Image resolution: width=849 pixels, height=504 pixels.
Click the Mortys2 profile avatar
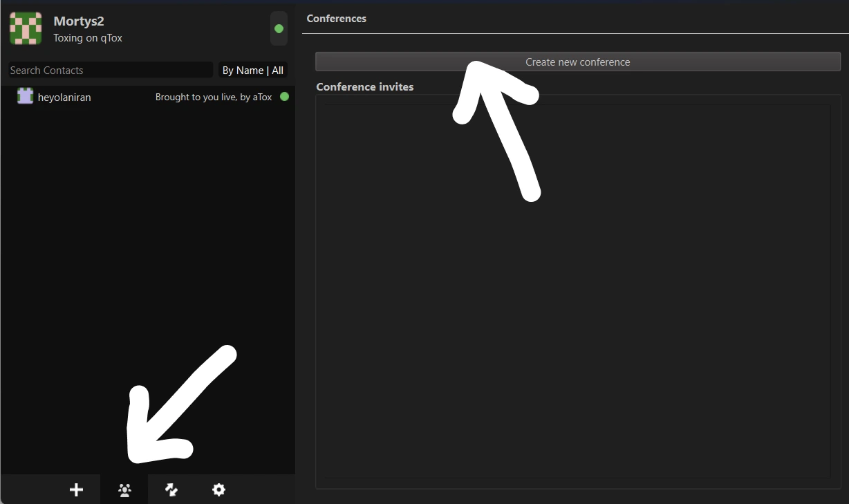coord(26,28)
